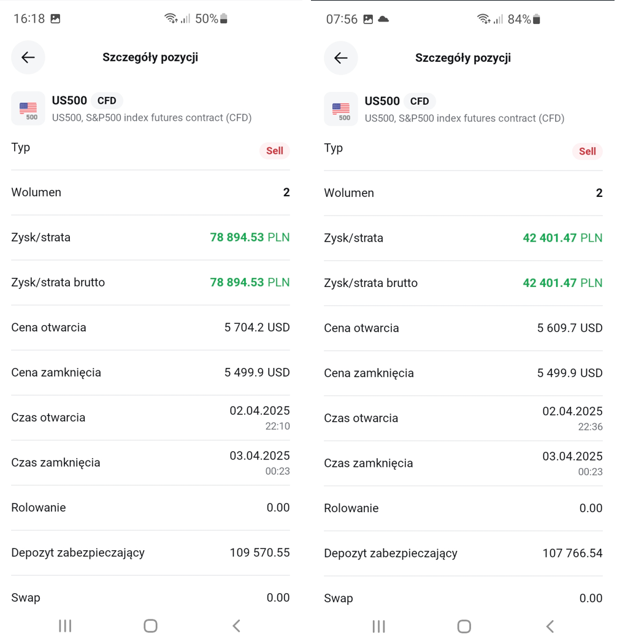Tap system back chevron on left navbar
Image resolution: width=644 pixels, height=644 pixels.
[237, 626]
